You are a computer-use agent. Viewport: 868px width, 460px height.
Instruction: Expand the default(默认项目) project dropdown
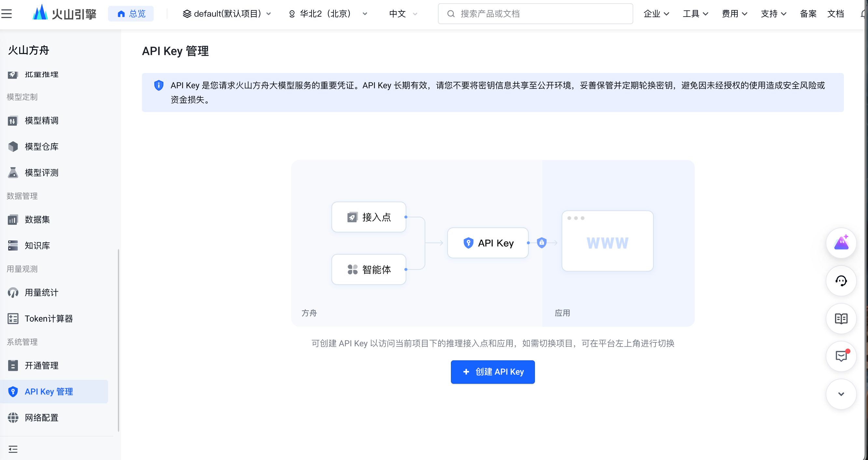coord(227,13)
